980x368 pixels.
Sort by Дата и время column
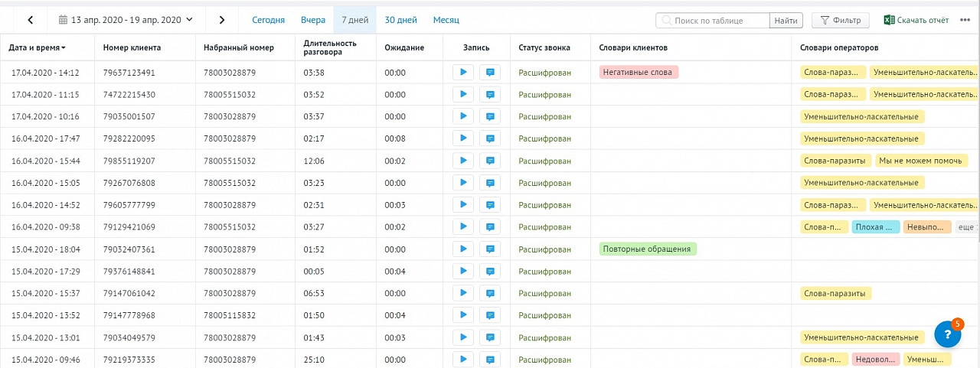tap(37, 47)
